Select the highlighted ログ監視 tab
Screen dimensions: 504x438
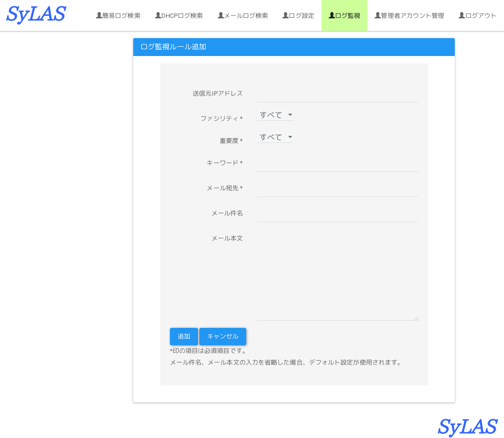pos(344,15)
